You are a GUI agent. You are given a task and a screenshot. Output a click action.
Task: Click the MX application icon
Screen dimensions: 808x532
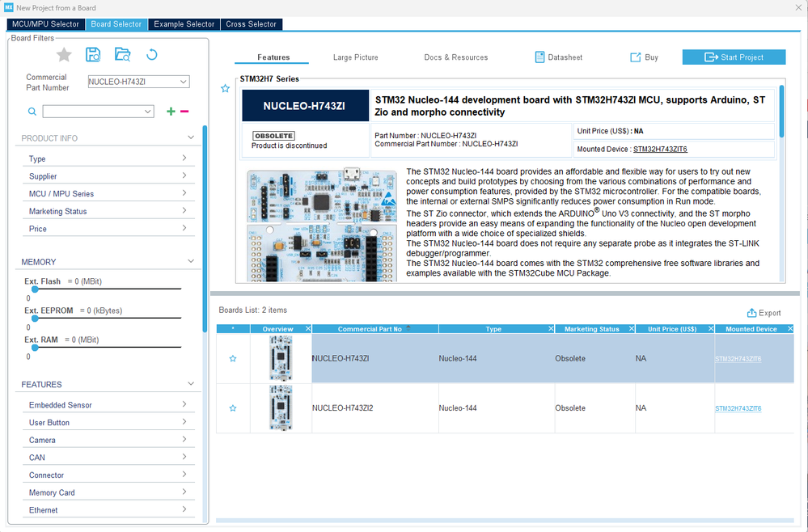tap(8, 7)
